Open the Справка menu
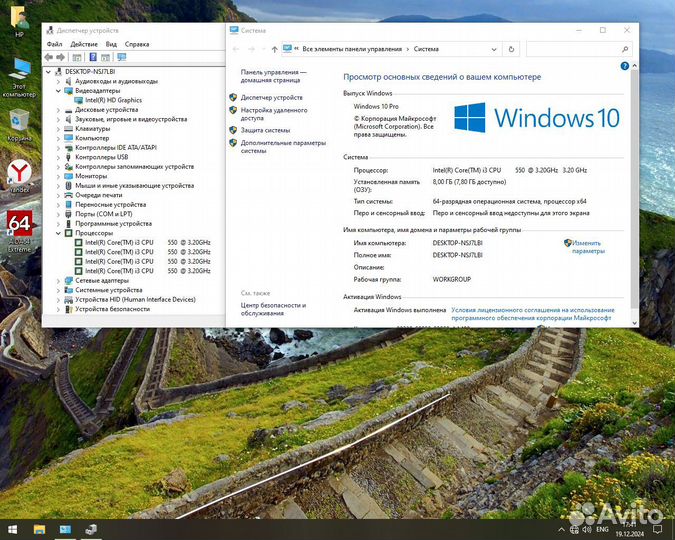 click(137, 44)
